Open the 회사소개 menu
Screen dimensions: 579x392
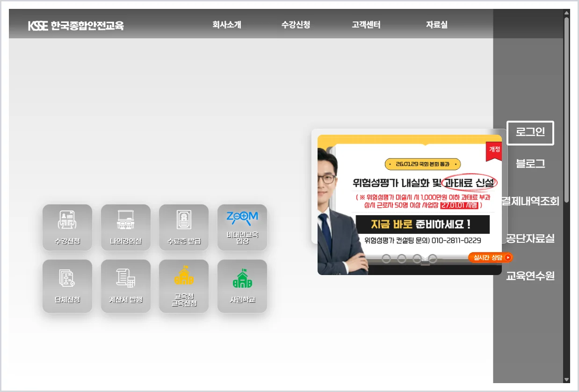coord(227,25)
